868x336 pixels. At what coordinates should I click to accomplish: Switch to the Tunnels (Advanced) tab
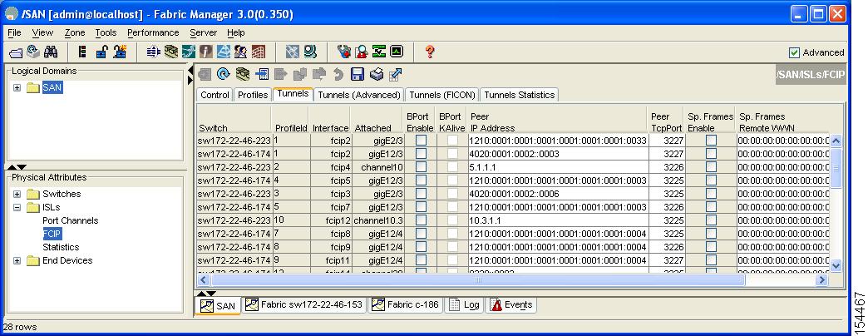[358, 95]
